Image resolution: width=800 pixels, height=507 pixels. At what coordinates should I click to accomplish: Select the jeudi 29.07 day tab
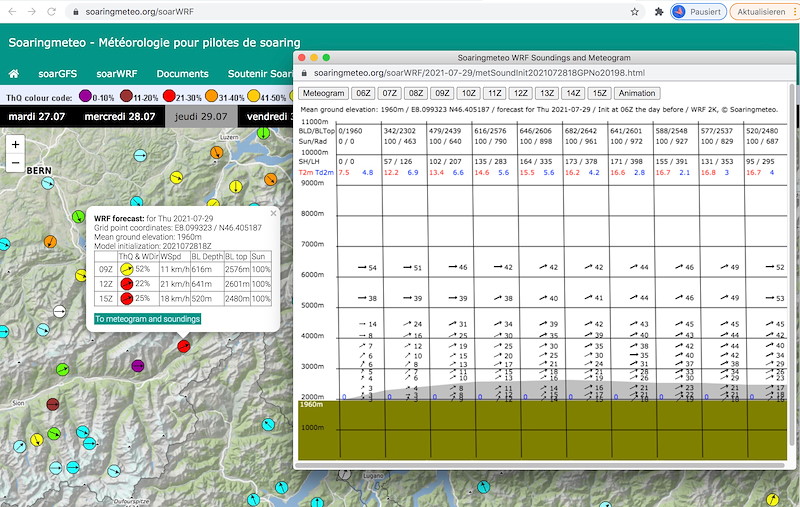tap(201, 116)
